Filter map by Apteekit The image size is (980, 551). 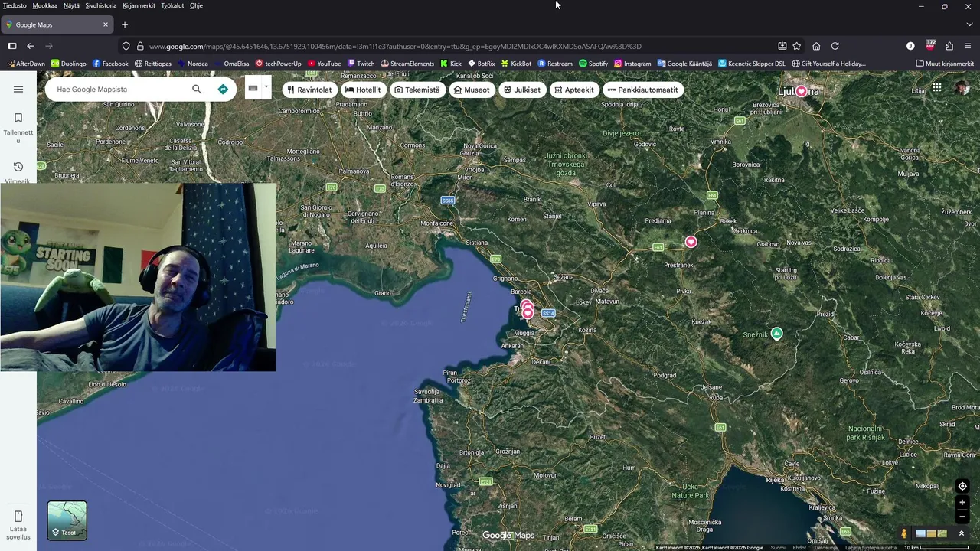(x=574, y=90)
